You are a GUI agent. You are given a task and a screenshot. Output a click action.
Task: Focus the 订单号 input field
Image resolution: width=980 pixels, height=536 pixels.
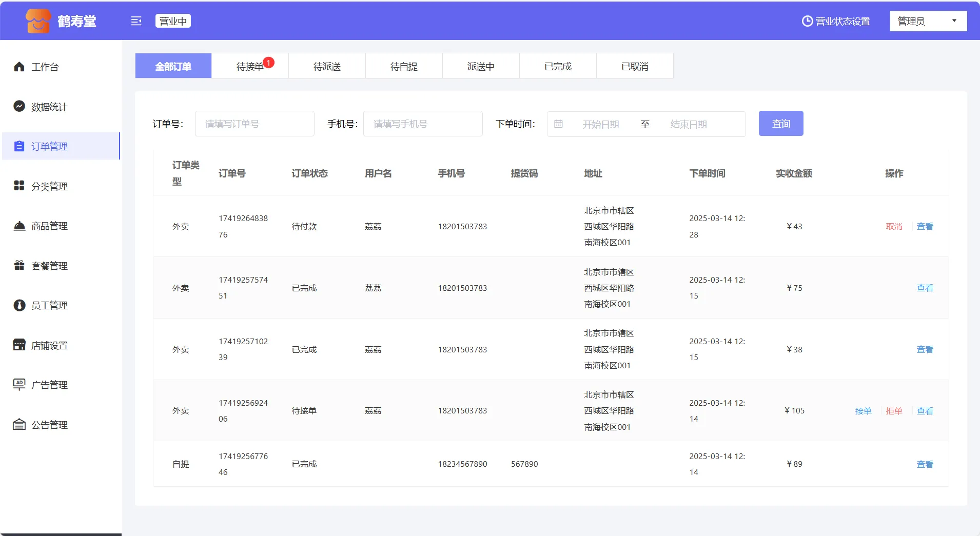(x=254, y=124)
